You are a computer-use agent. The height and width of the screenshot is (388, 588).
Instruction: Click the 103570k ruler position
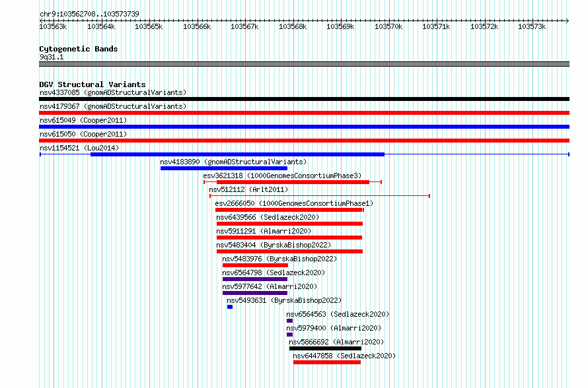388,26
